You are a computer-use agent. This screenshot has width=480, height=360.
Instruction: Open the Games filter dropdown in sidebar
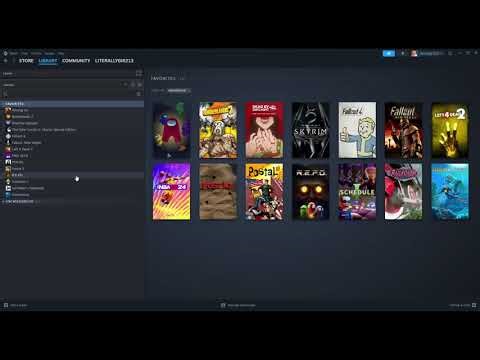point(63,85)
